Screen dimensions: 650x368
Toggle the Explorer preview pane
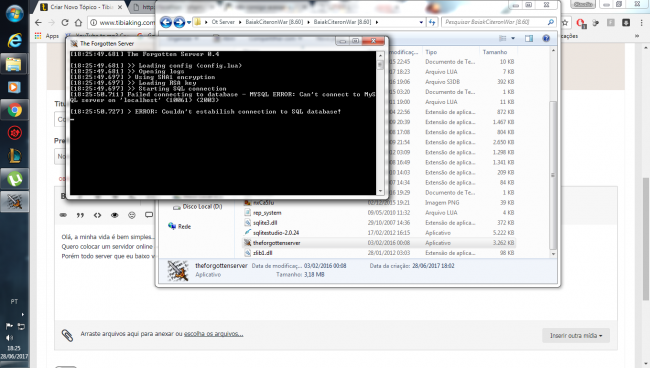pos(529,38)
